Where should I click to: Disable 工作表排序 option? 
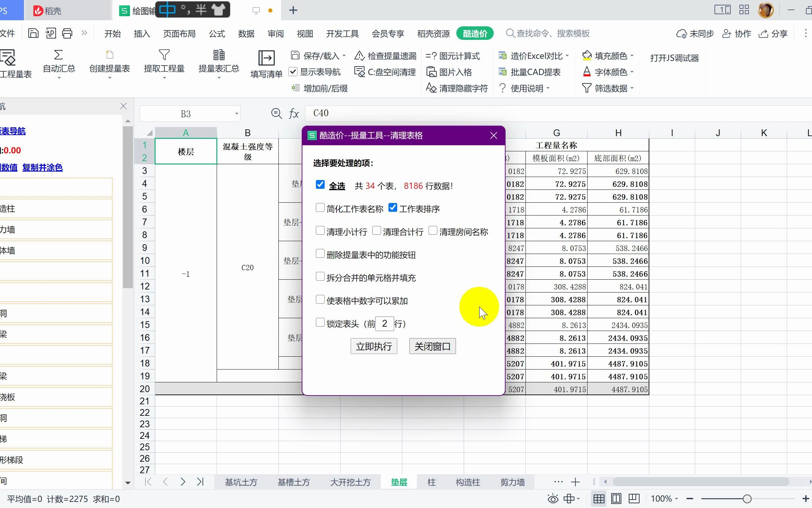pyautogui.click(x=392, y=208)
